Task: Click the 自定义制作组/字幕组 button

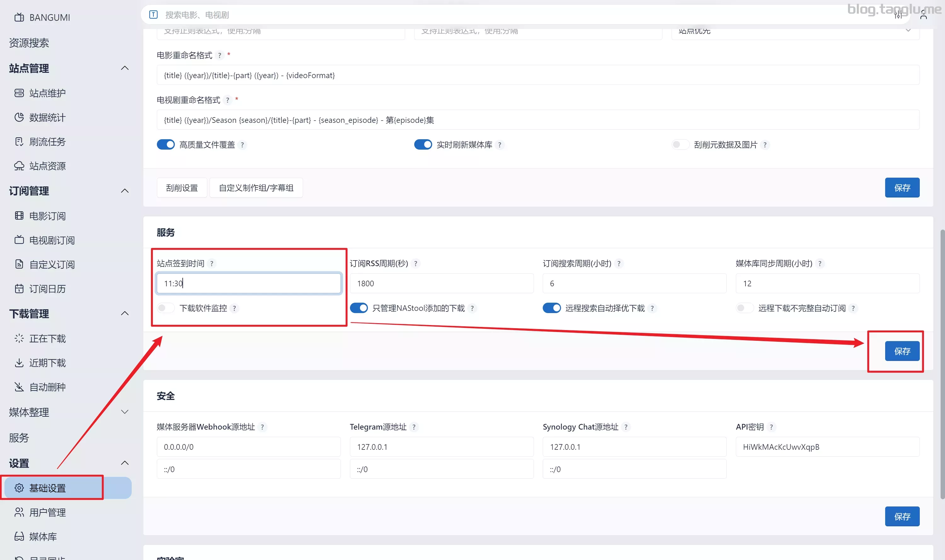Action: pos(256,187)
